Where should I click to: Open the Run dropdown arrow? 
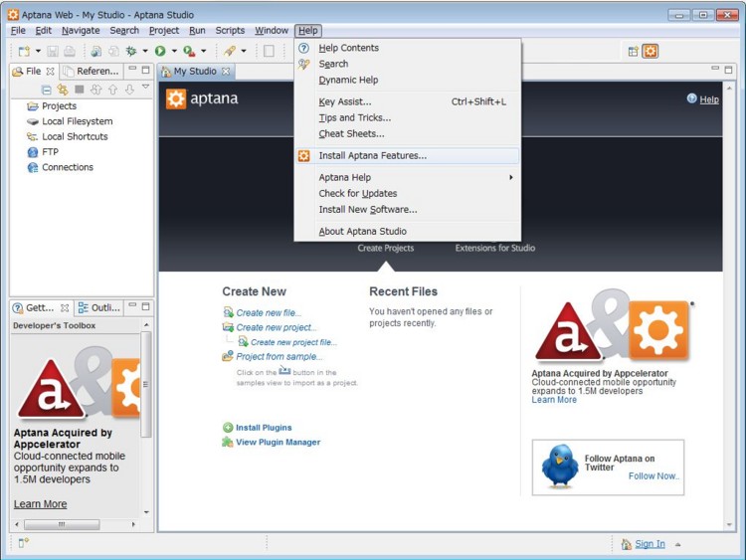click(174, 51)
